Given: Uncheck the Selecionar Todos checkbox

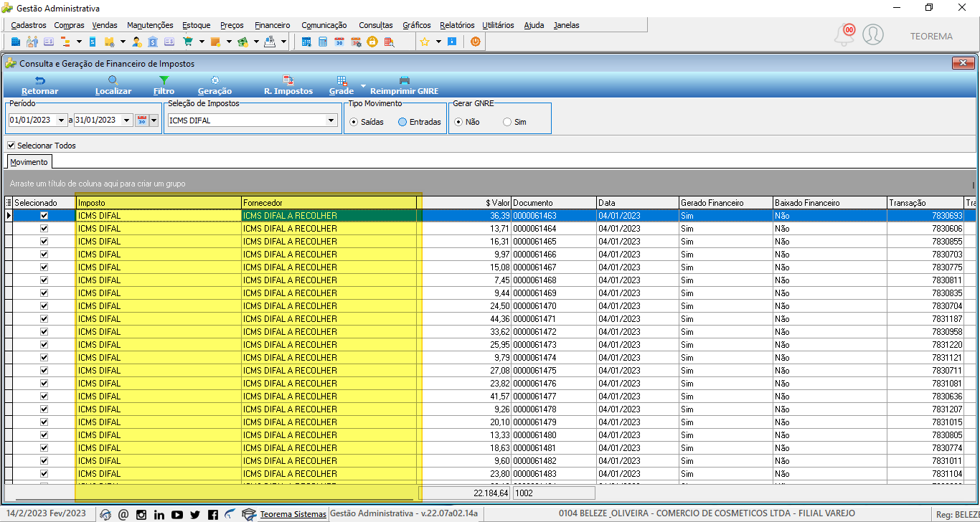Looking at the screenshot, I should (x=11, y=146).
